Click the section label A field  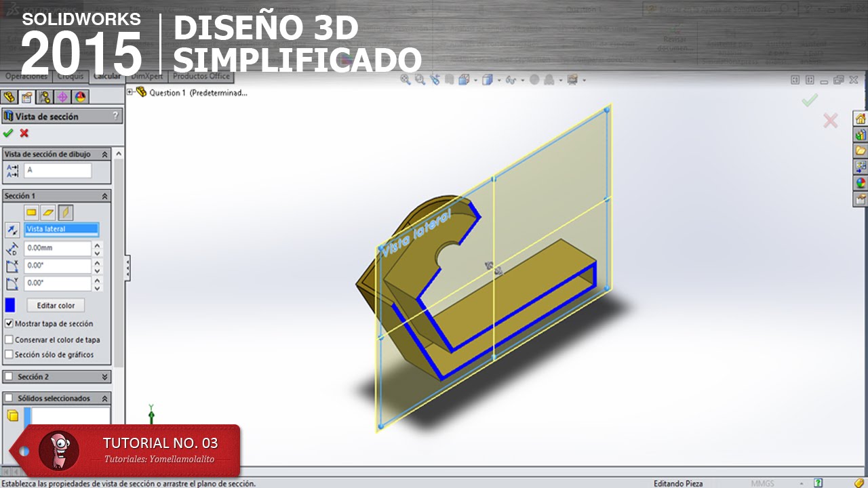58,170
